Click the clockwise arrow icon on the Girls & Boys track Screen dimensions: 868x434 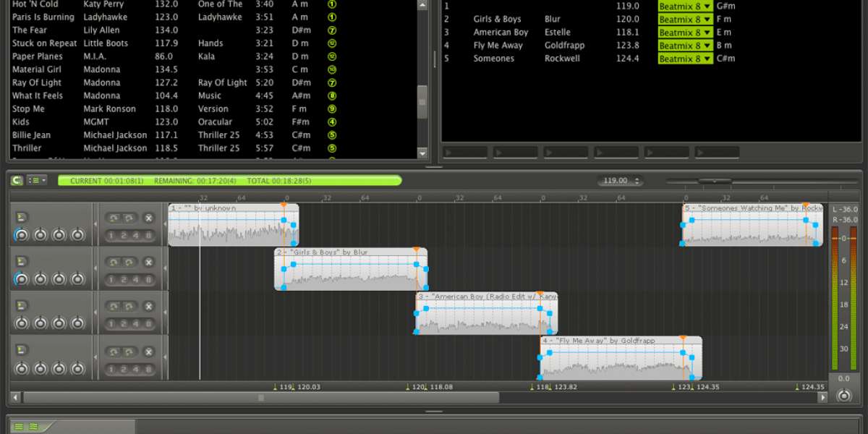[x=129, y=262]
